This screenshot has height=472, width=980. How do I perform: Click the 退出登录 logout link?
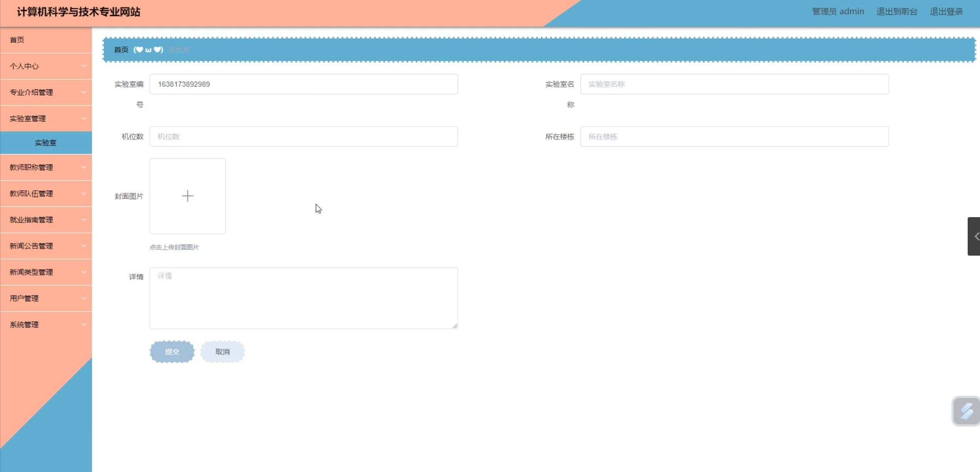946,12
